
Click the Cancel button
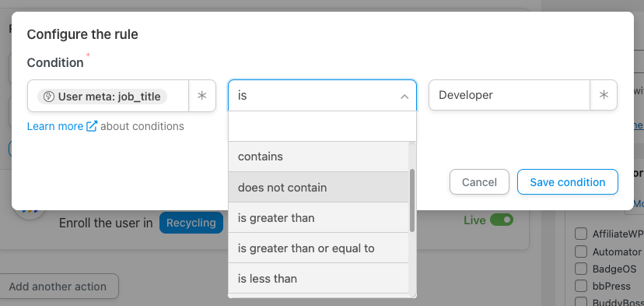click(x=479, y=181)
